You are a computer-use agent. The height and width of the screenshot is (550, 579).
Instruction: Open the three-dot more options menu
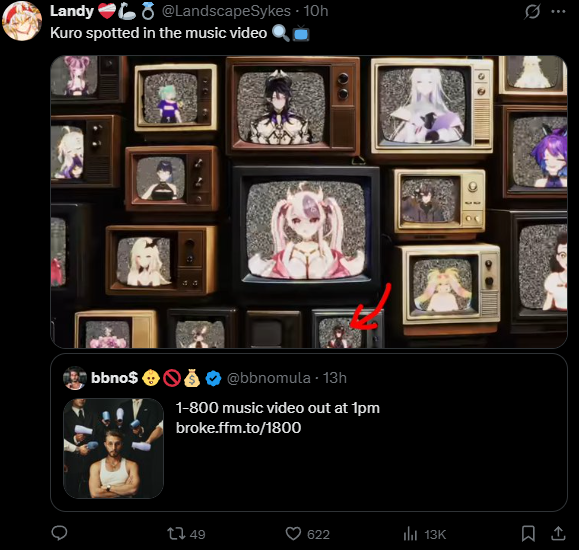pyautogui.click(x=558, y=11)
